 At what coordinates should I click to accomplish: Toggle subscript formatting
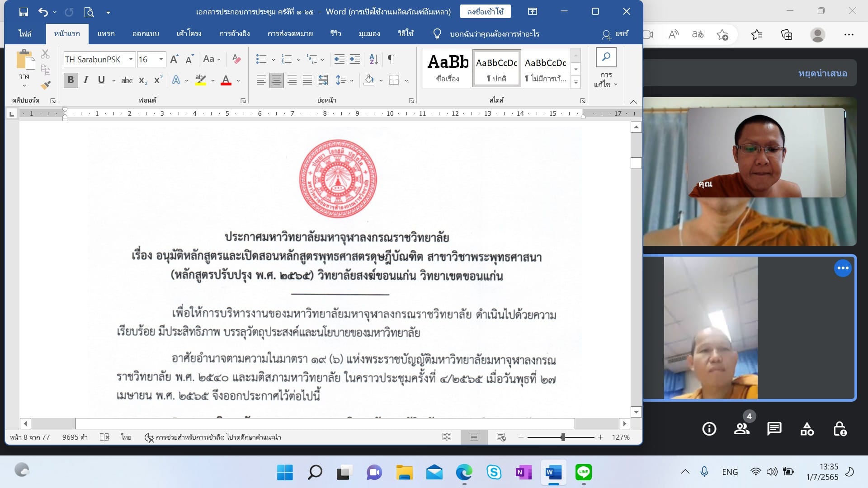143,80
